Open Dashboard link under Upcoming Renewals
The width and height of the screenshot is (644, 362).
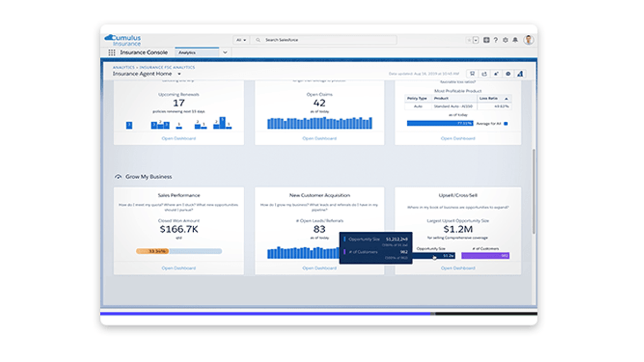(x=179, y=138)
